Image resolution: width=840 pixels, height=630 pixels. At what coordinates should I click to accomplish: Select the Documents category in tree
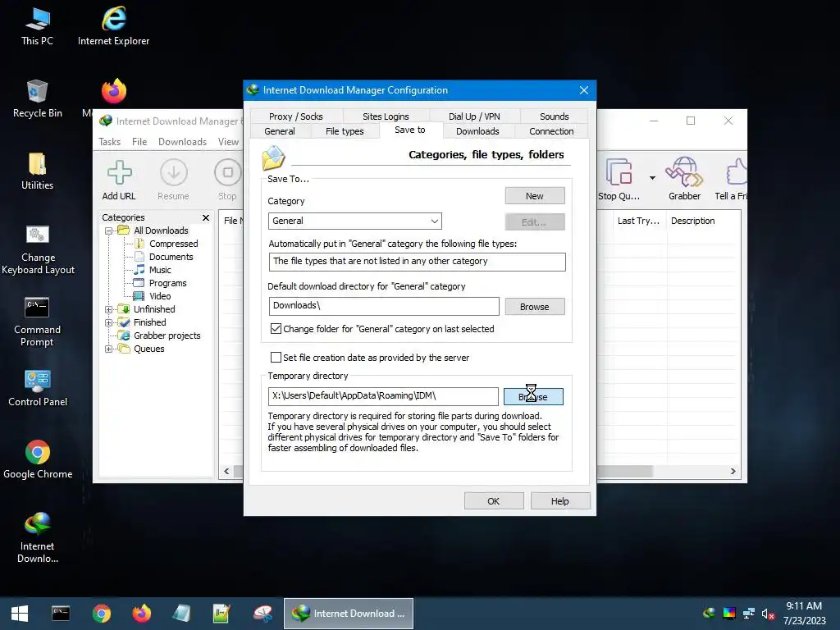click(171, 257)
